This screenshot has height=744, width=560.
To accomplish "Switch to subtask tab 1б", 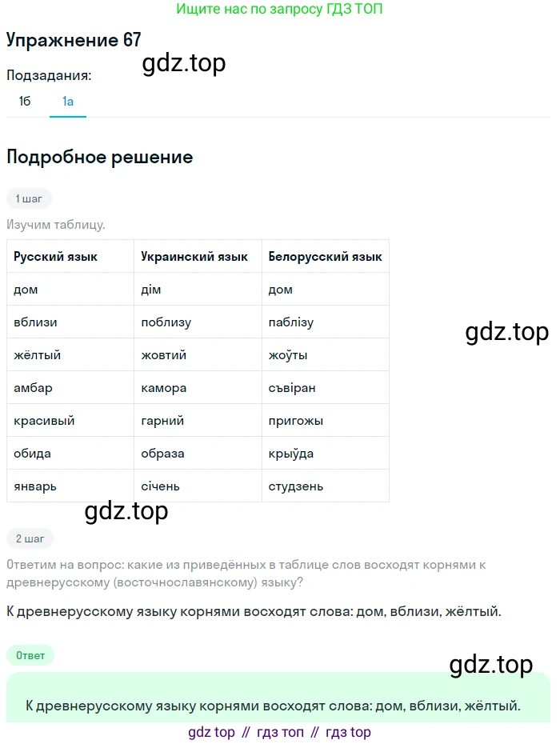I will click(x=25, y=102).
